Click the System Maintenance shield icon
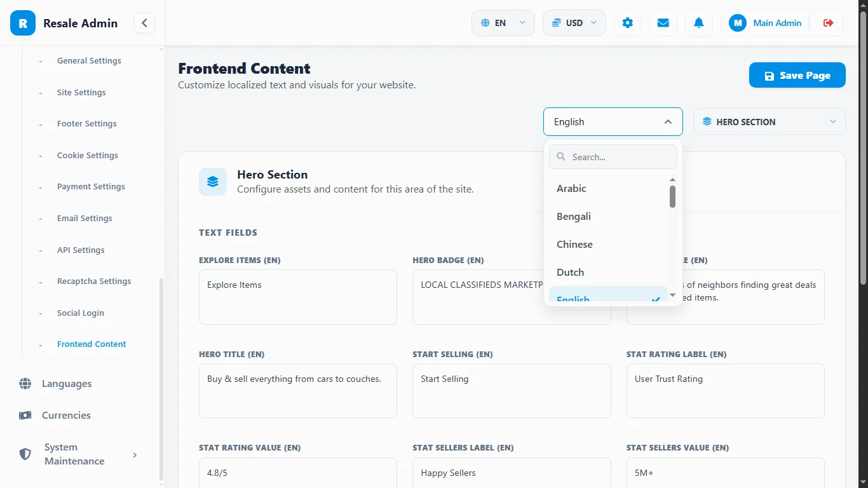Viewport: 868px width, 488px height. pyautogui.click(x=25, y=454)
